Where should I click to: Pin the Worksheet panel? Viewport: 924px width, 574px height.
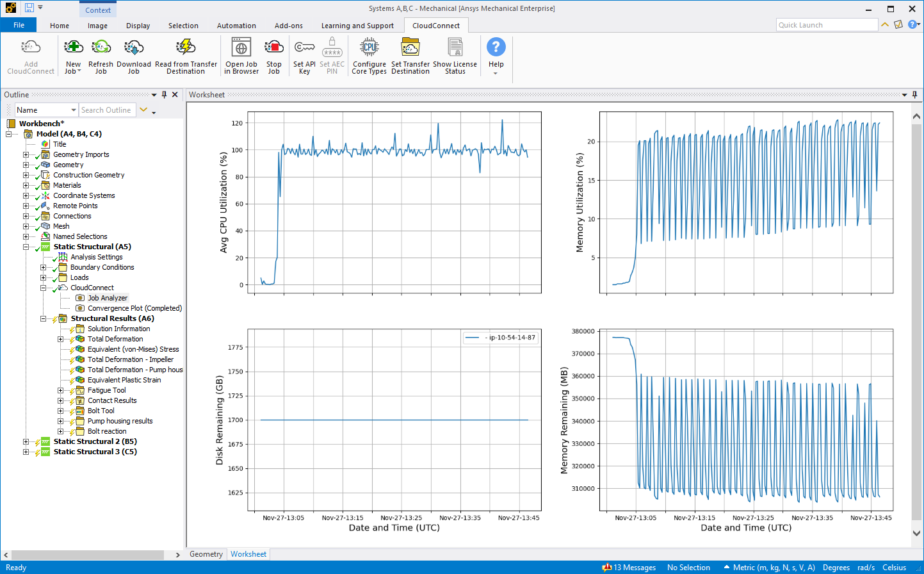[x=914, y=95]
